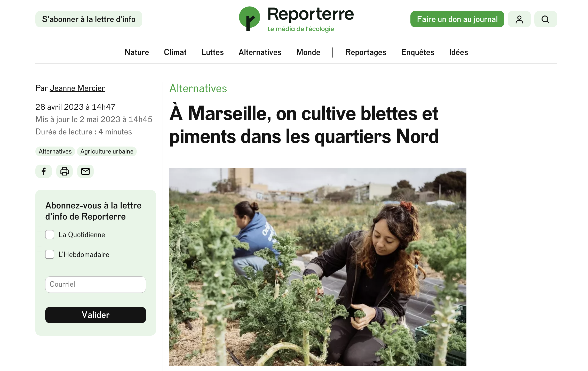Click the Faire un don au journal button
Viewport: 588px width, 371px height.
tap(457, 19)
